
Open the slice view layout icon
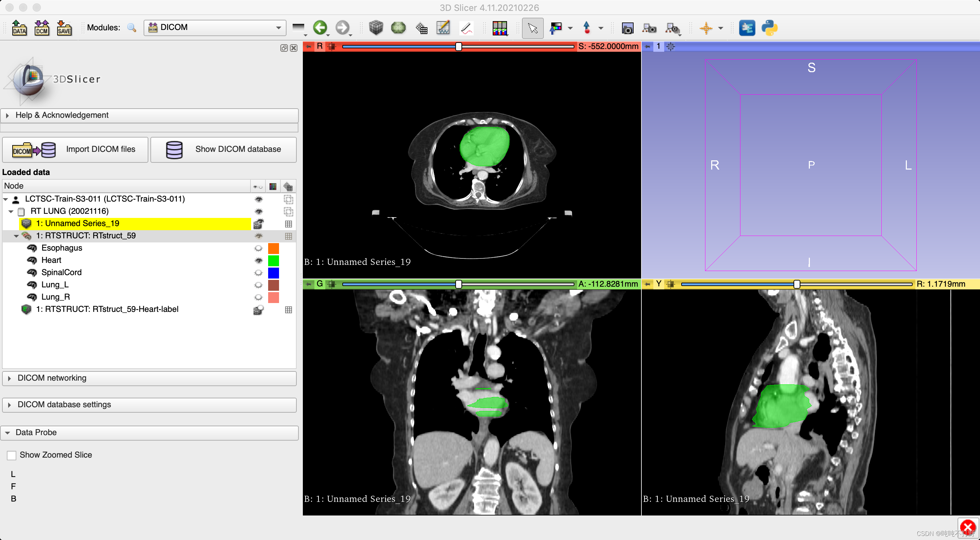[x=500, y=28]
